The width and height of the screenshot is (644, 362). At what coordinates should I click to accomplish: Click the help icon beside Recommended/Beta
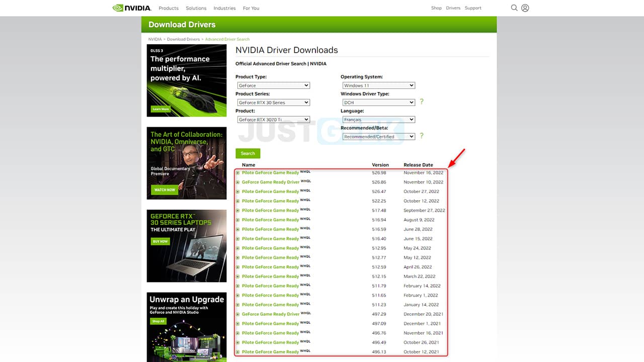422,136
